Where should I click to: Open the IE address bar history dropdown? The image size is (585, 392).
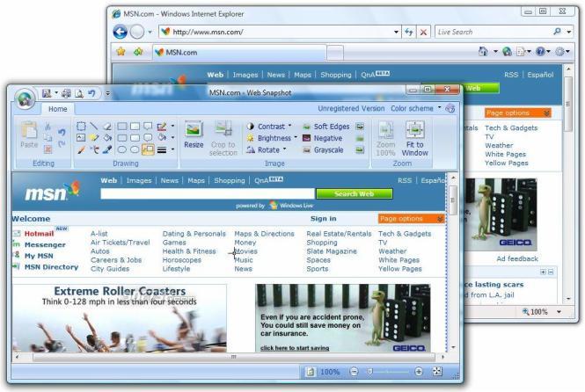[x=396, y=32]
